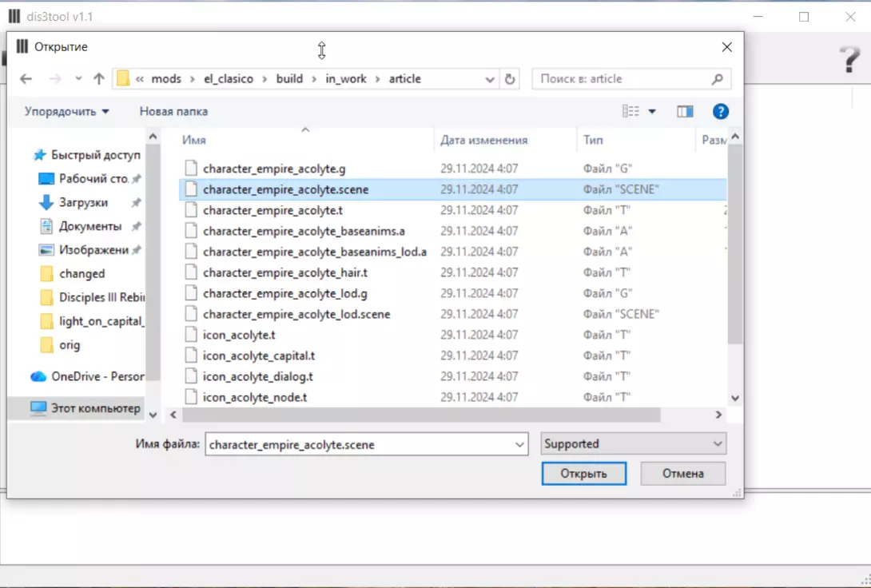The image size is (871, 588).
Task: Select the Загрузки quick access folder
Action: pyautogui.click(x=83, y=203)
